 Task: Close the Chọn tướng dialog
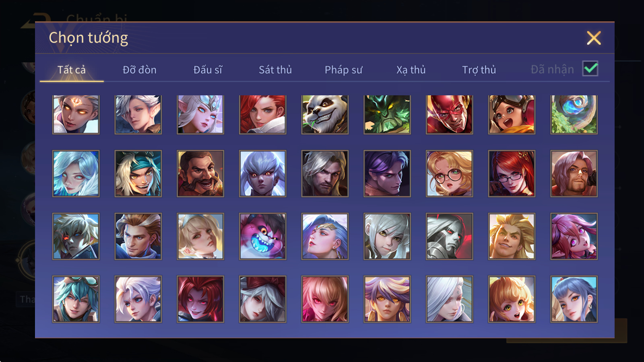594,38
